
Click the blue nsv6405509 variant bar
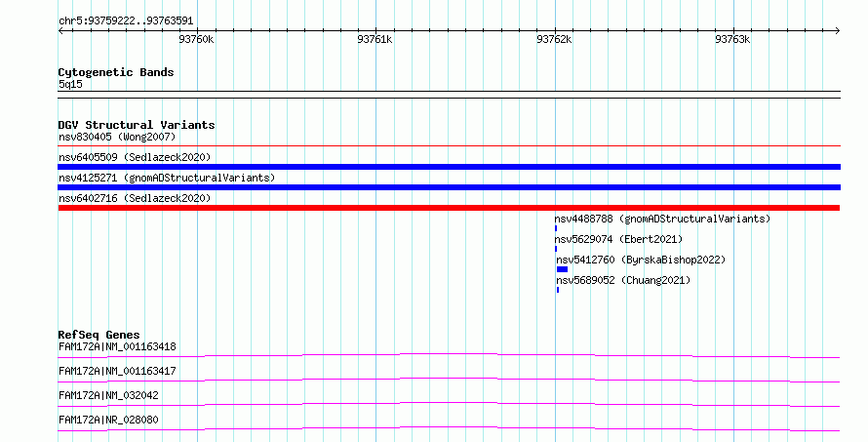(449, 167)
